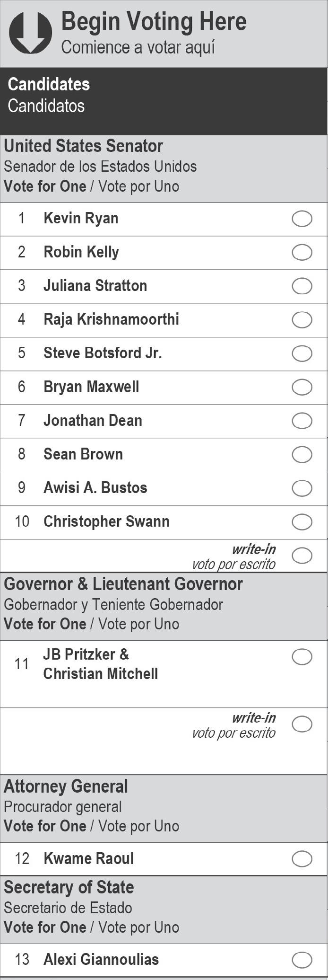
Task: Mark the Senator write-in oval
Action: 302,556
